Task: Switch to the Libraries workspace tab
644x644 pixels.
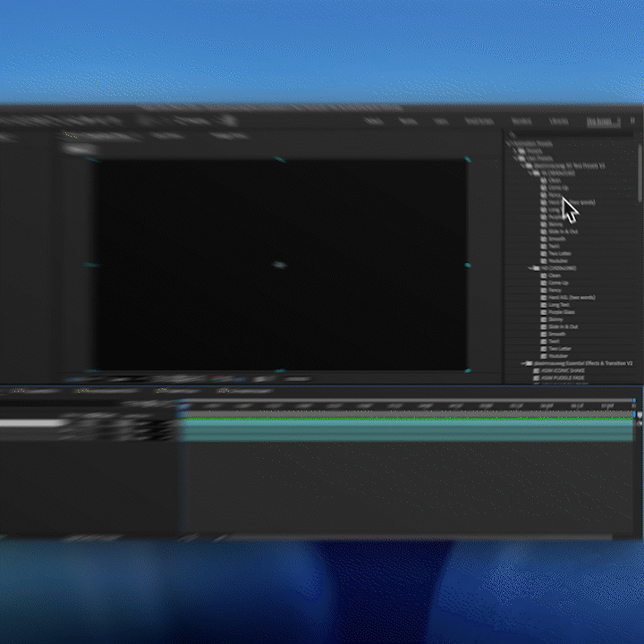Action: point(558,121)
